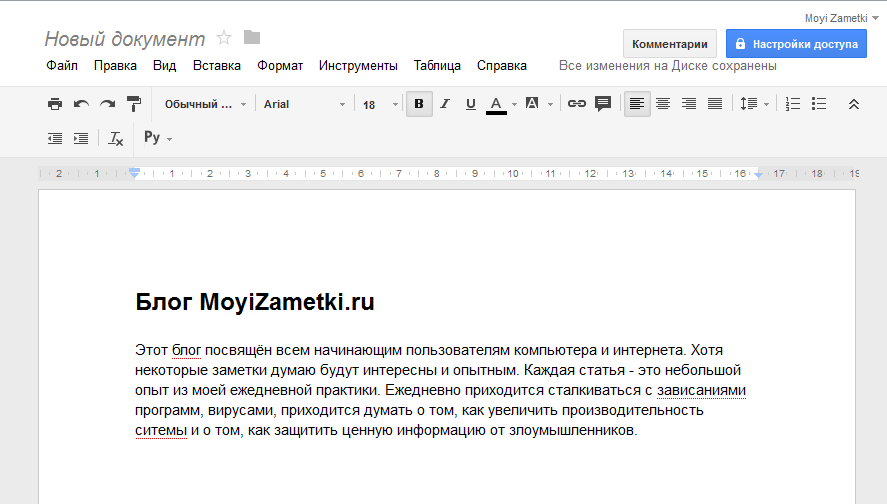The width and height of the screenshot is (887, 504).
Task: Insert a link with chain icon
Action: click(x=576, y=104)
